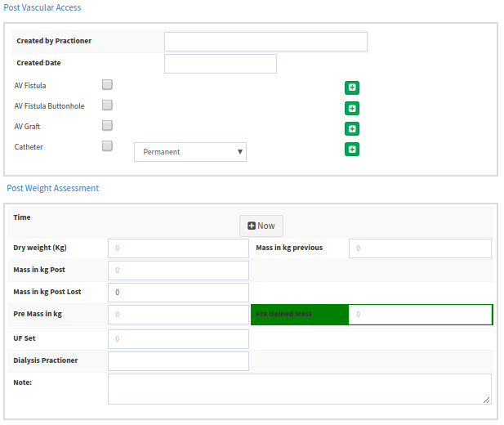Click the green plus icon in Catheter row
The width and height of the screenshot is (504, 425).
pos(352,149)
